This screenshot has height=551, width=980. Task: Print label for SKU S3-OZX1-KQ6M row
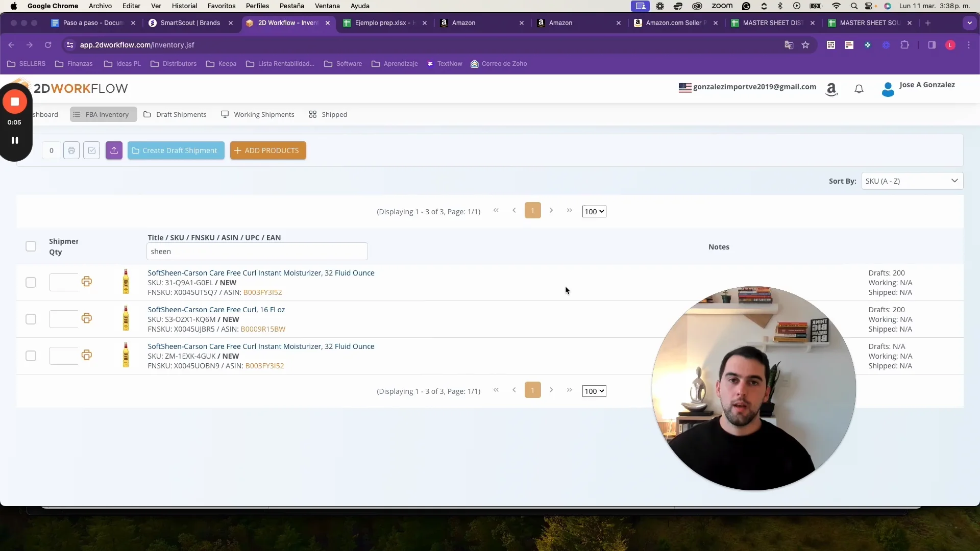(x=87, y=318)
